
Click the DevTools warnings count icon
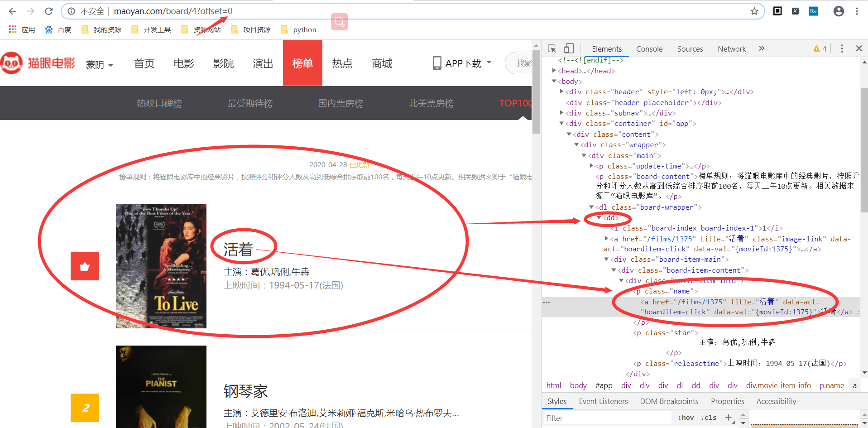click(820, 48)
